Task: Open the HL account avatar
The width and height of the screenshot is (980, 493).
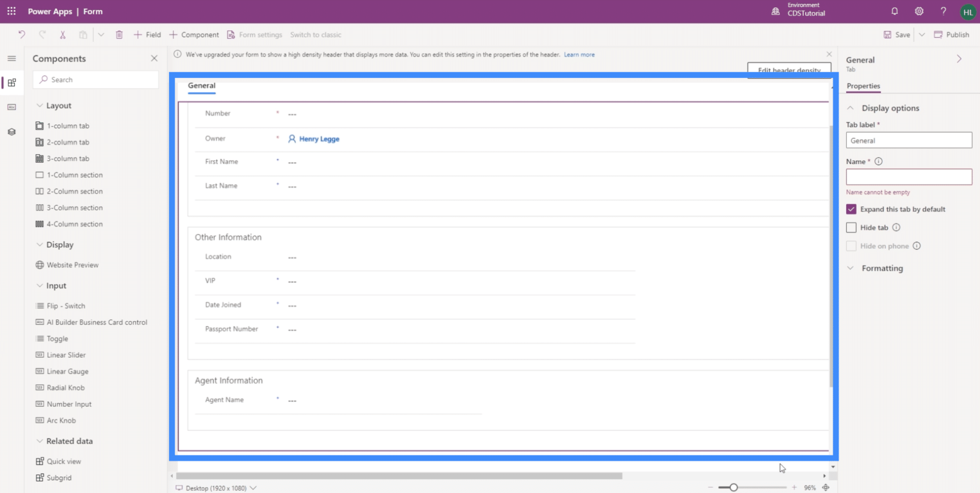Action: pyautogui.click(x=968, y=12)
